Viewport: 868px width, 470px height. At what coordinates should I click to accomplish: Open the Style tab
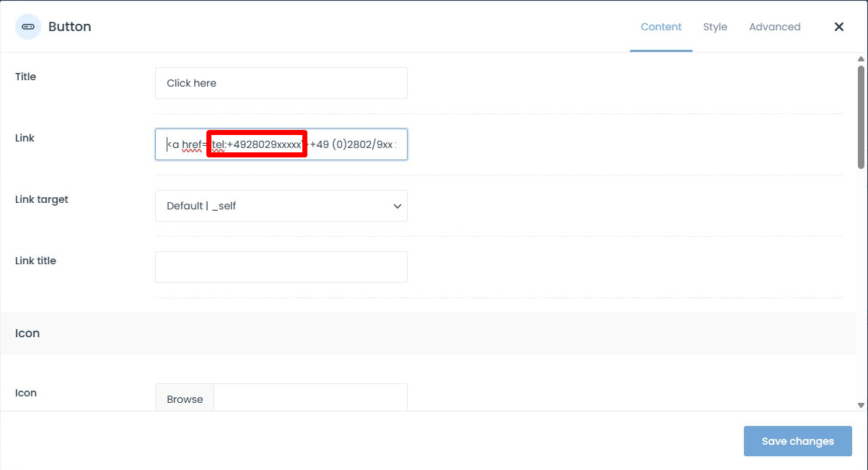point(715,27)
